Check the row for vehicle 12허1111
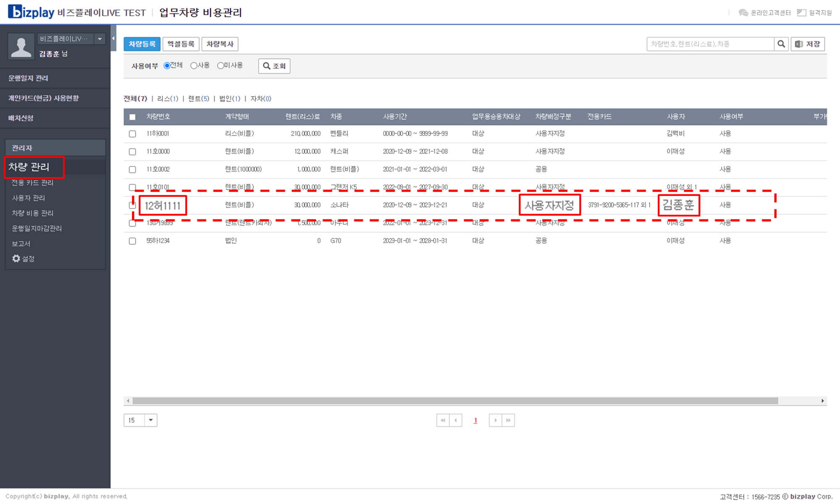Image resolution: width=840 pixels, height=504 pixels. [x=132, y=205]
